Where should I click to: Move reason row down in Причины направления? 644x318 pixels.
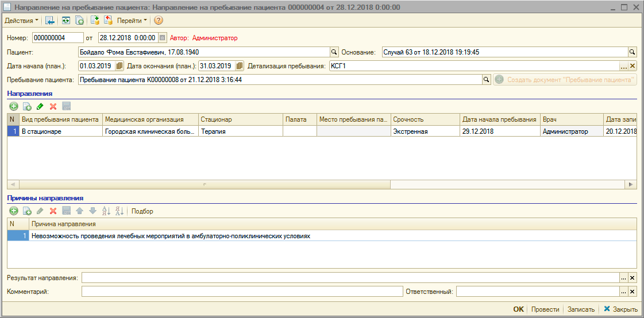click(92, 211)
